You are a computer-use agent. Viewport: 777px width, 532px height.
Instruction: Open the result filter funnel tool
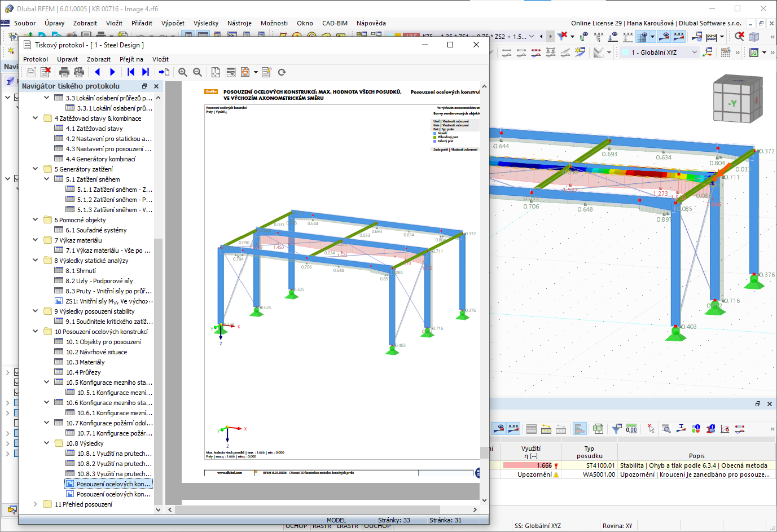[616, 429]
